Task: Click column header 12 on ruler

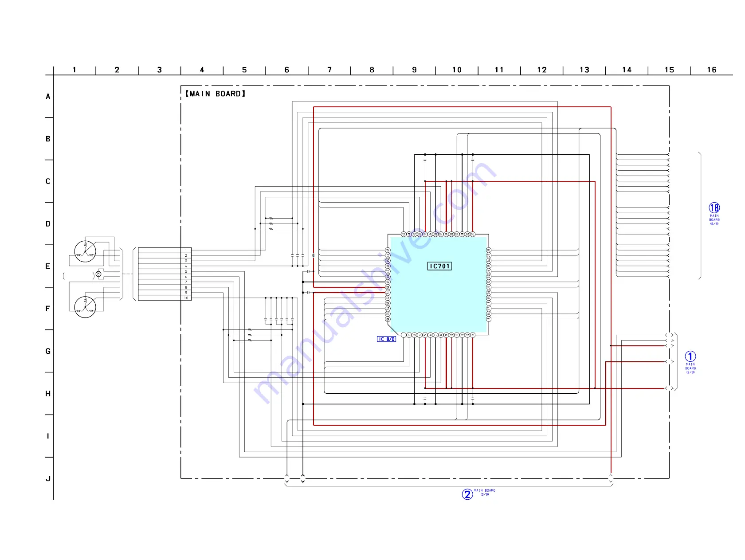Action: [542, 70]
